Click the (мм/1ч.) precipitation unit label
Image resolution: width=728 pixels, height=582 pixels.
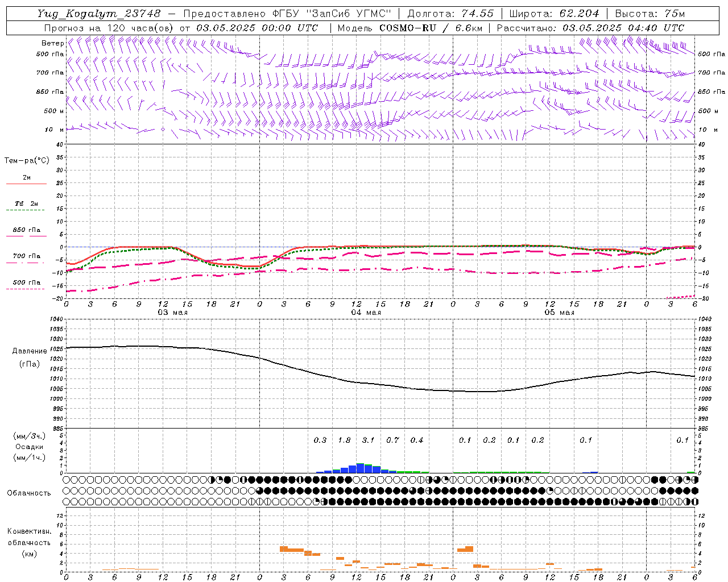pos(29,458)
